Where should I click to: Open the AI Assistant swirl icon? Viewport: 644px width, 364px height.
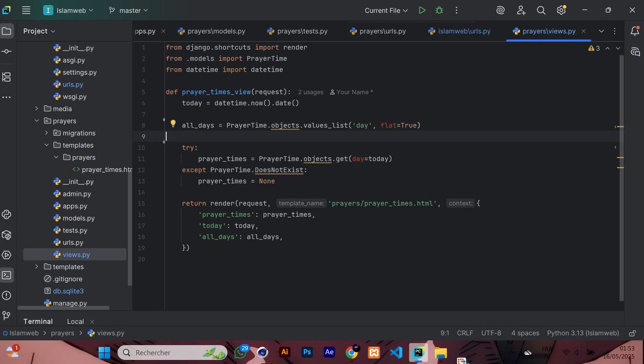point(500,10)
